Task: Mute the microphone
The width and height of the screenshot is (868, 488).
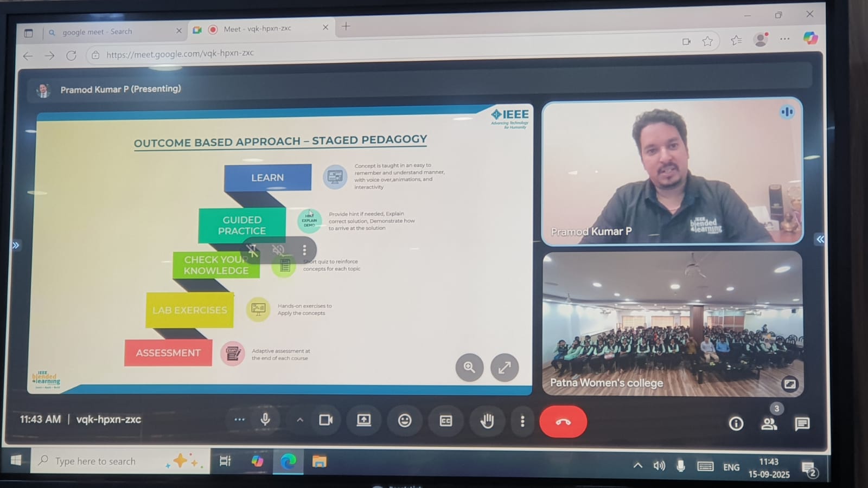Action: (x=265, y=420)
